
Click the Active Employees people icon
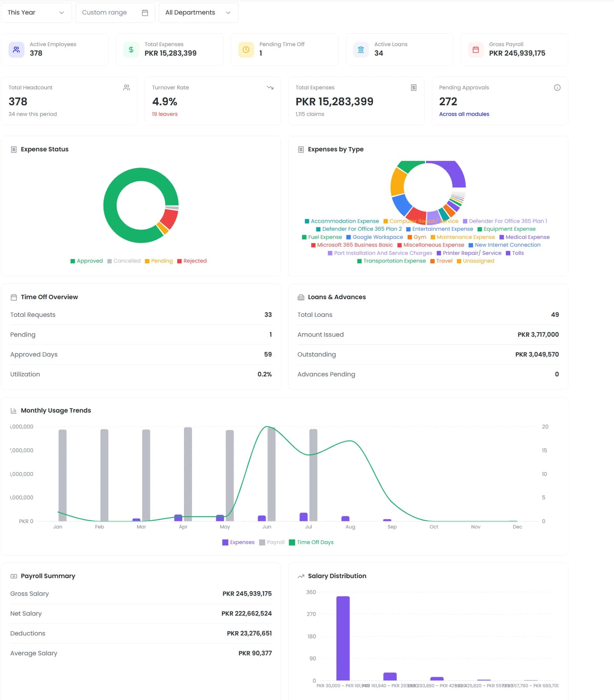click(16, 49)
